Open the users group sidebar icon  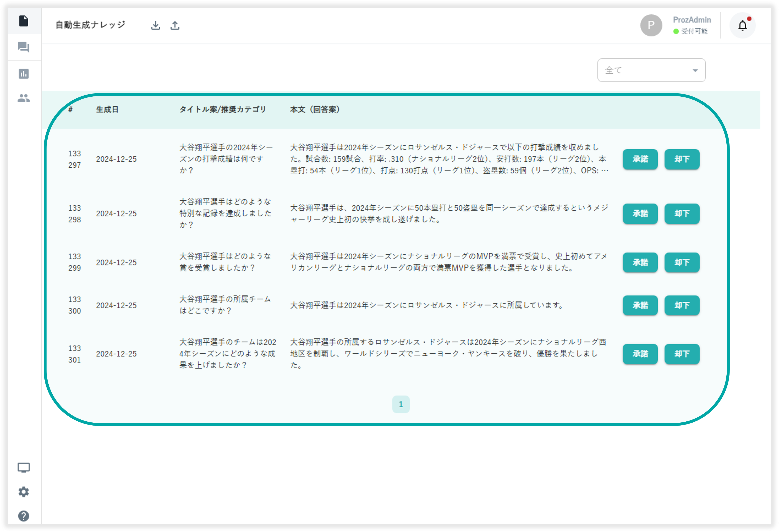click(23, 98)
